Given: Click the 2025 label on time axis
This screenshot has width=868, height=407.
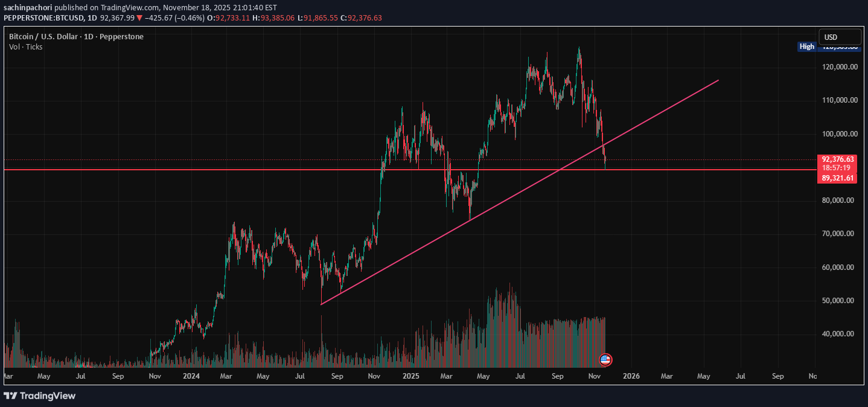Looking at the screenshot, I should click(411, 376).
